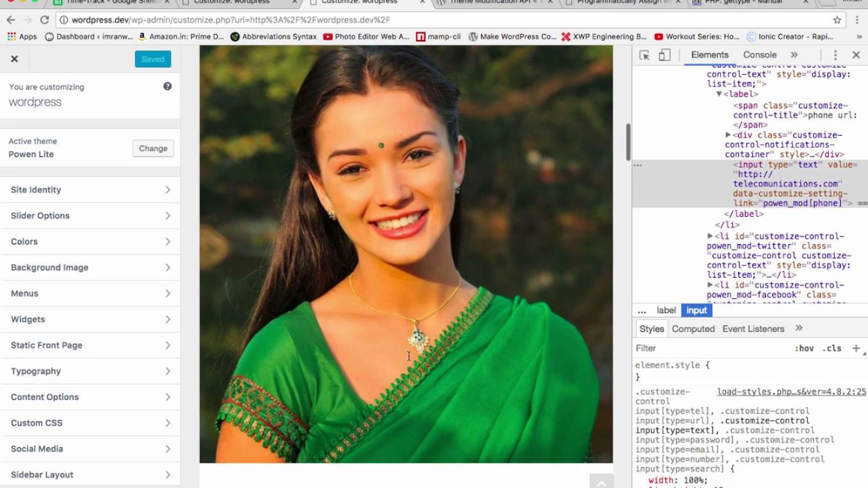Open the Chrome three-dot menu

coord(857,20)
